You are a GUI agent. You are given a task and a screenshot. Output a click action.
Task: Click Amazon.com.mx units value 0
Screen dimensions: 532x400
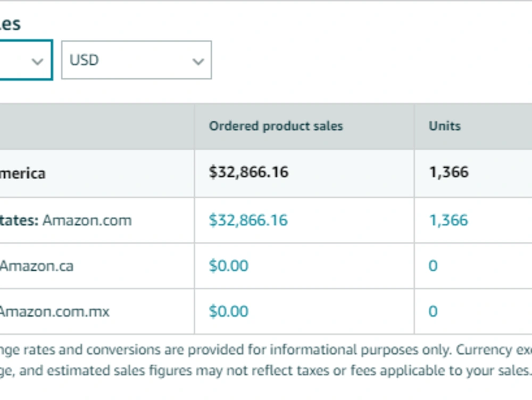pos(433,311)
